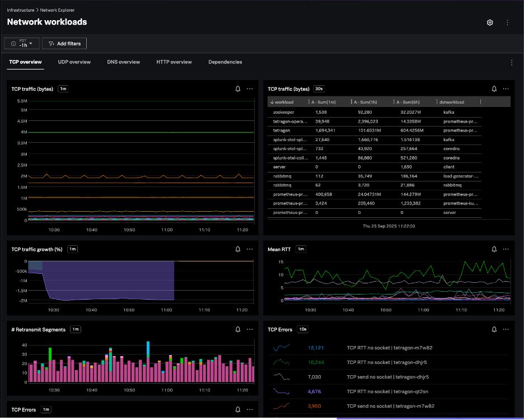Click the Add filters button
The height and width of the screenshot is (420, 524).
64,43
